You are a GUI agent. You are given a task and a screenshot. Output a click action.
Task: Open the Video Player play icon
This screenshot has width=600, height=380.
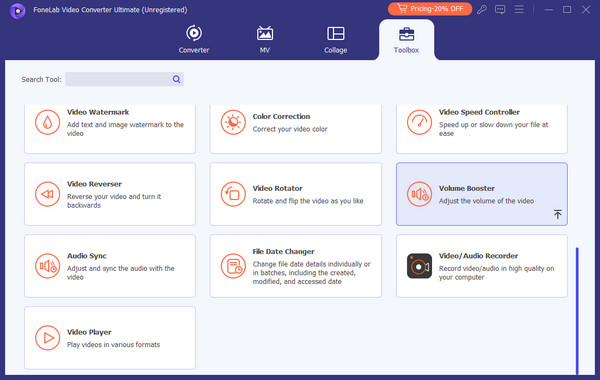(x=47, y=338)
